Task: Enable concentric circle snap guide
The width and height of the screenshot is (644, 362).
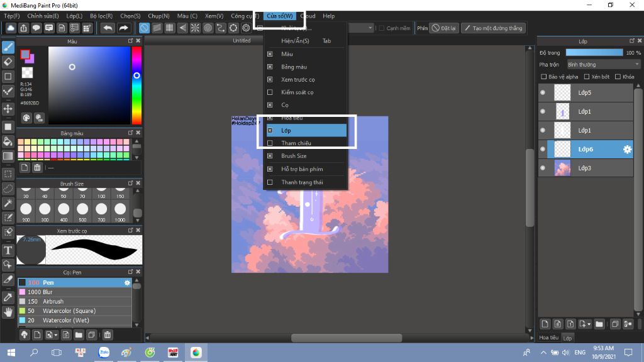Action: tap(208, 28)
